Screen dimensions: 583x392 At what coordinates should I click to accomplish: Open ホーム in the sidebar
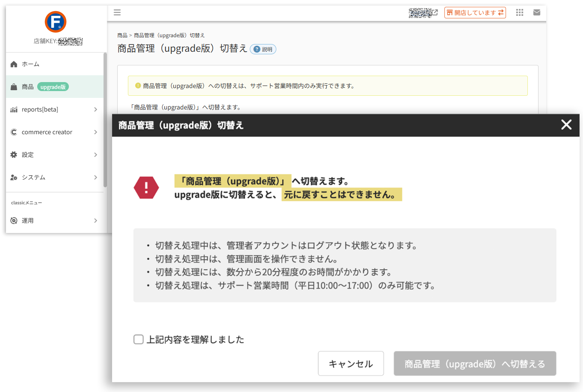tap(54, 64)
